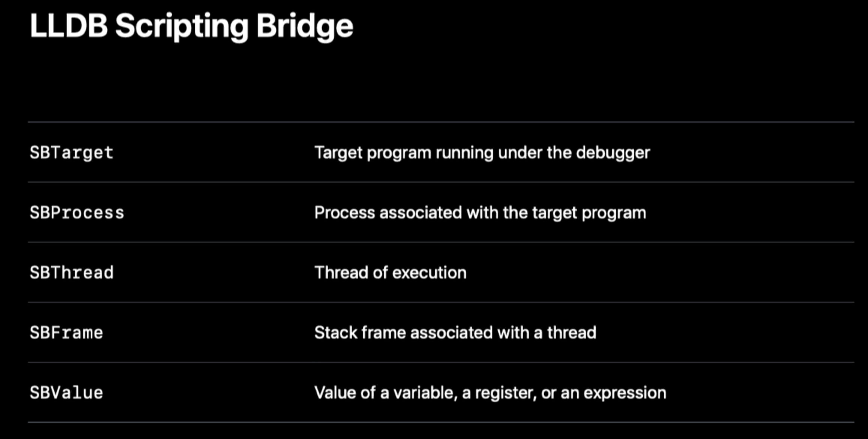Click 'Target program running under the debugger'
Screen dimensions: 868x439
(x=482, y=153)
